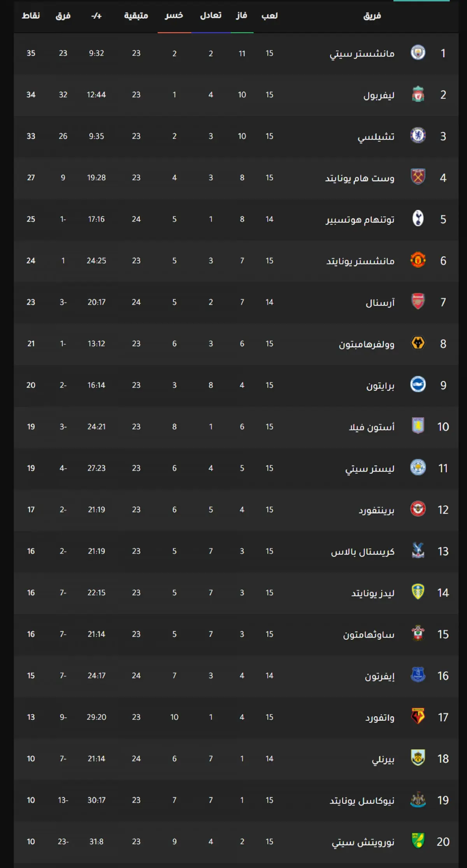Open the Manchester United red crest
Image resolution: width=467 pixels, height=868 pixels.
click(418, 260)
